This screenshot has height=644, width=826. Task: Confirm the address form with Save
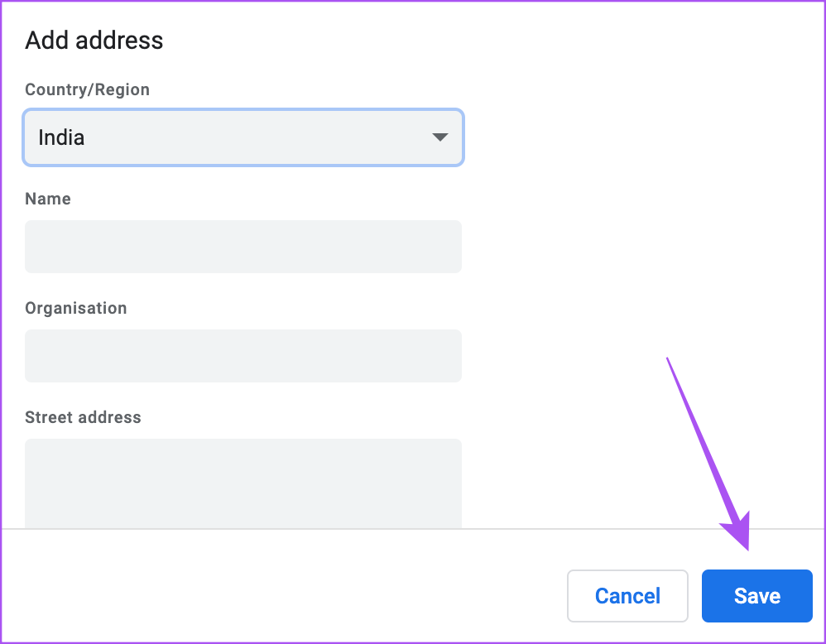(756, 595)
